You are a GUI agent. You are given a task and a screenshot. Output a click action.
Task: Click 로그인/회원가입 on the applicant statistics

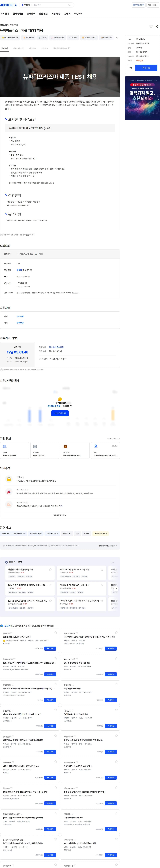coord(60,413)
